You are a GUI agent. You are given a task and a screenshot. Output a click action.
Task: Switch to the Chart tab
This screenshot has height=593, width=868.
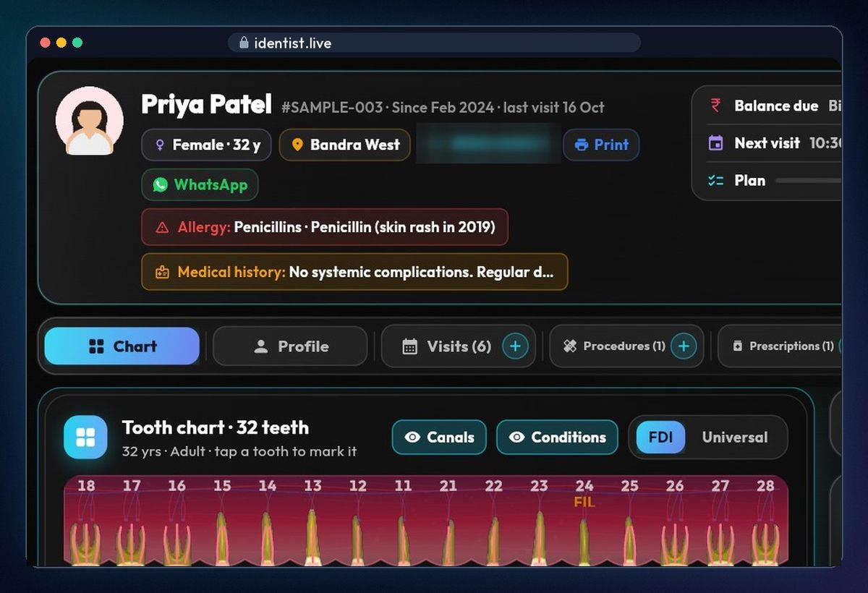click(122, 346)
